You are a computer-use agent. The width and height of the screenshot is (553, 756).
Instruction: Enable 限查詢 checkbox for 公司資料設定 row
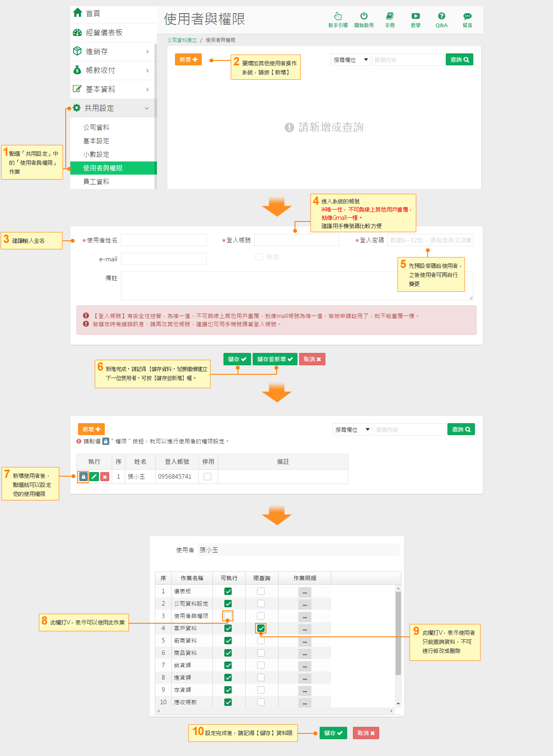[x=261, y=604]
